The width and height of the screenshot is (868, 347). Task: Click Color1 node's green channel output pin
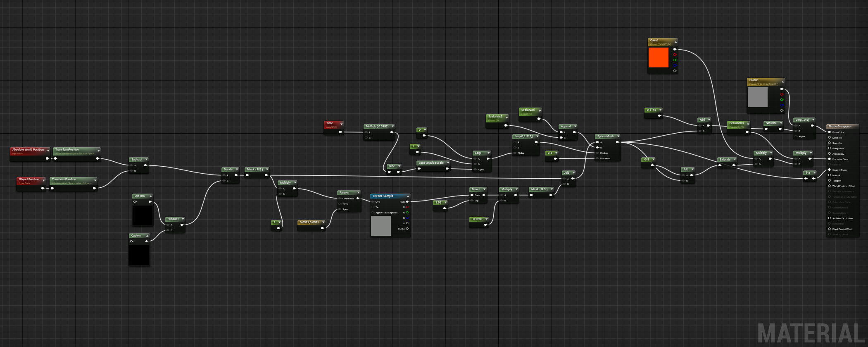[675, 60]
